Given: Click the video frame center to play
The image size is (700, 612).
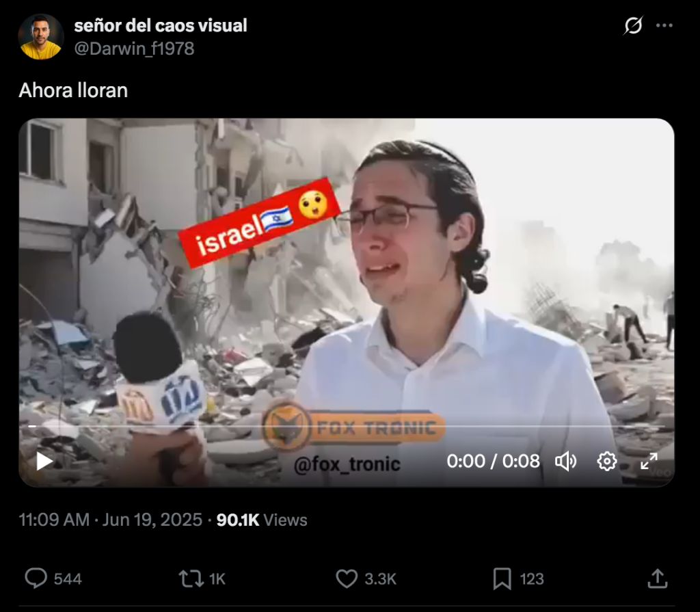Looking at the screenshot, I should (x=347, y=302).
